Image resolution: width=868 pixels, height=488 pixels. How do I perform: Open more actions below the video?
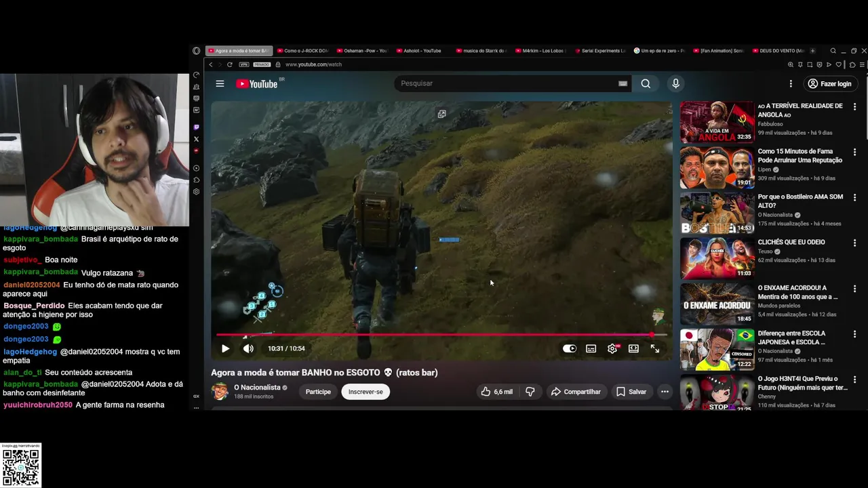pos(665,392)
